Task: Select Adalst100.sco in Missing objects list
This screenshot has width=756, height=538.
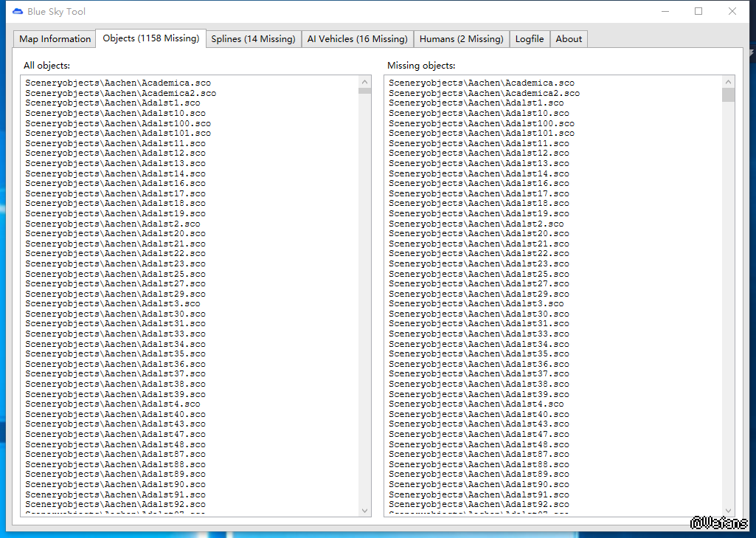Action: point(481,123)
